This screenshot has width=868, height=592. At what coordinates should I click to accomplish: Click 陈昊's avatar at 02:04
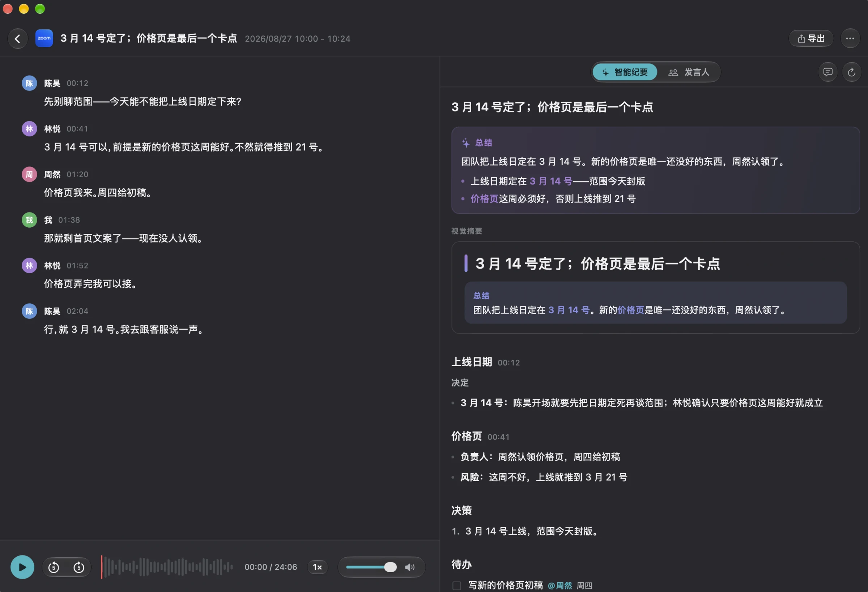(29, 311)
